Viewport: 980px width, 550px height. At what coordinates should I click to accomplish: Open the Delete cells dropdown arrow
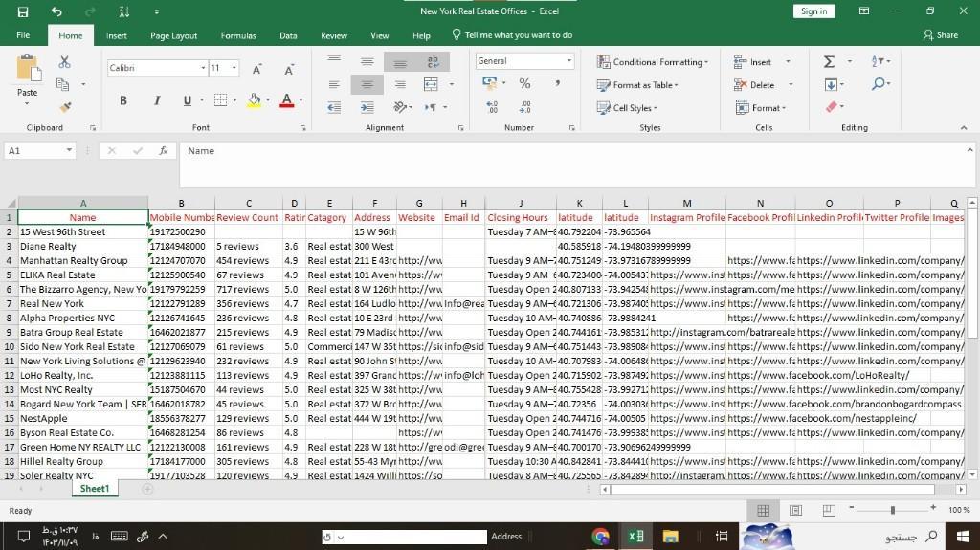791,85
